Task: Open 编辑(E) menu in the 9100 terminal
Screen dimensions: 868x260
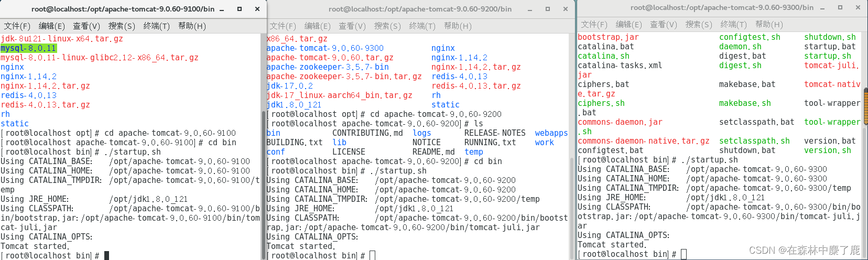Action: [x=52, y=26]
